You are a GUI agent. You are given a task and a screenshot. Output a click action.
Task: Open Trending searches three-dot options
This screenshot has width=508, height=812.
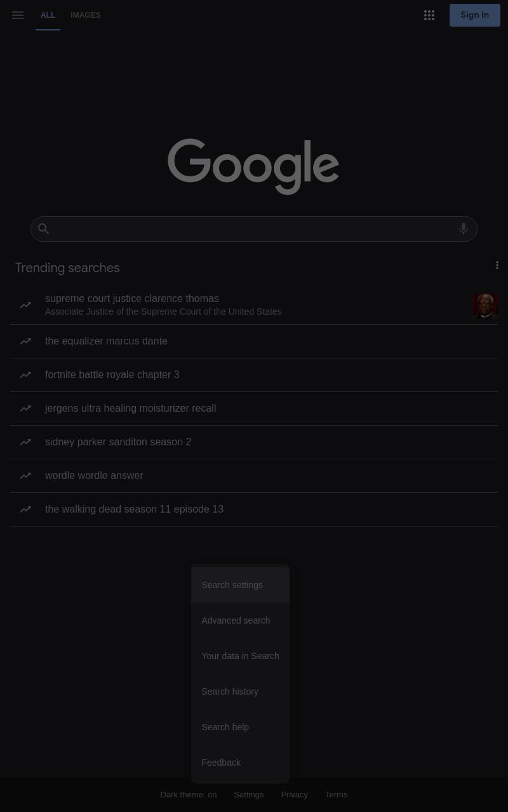497,265
